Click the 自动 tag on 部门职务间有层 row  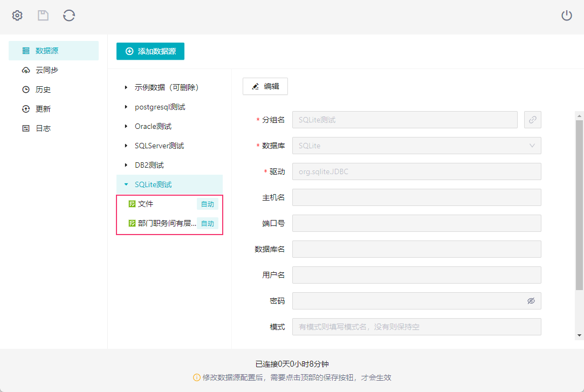208,223
